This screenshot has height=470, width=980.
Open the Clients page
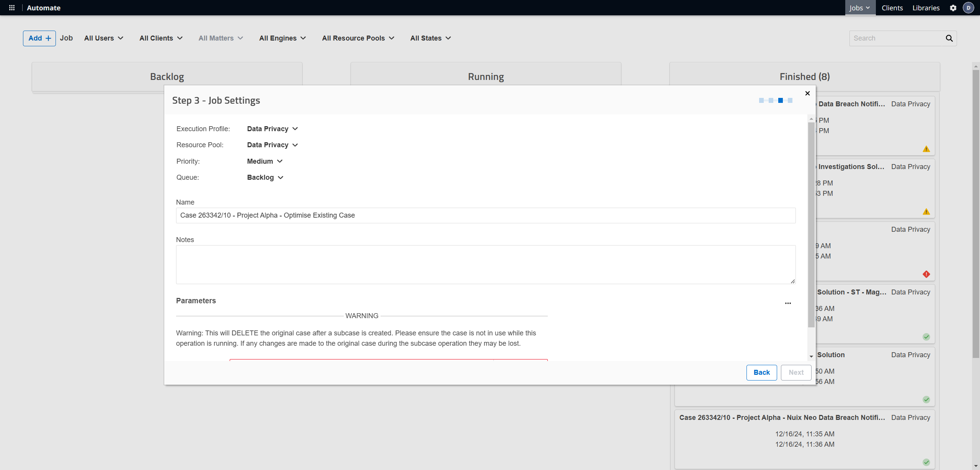pos(892,8)
